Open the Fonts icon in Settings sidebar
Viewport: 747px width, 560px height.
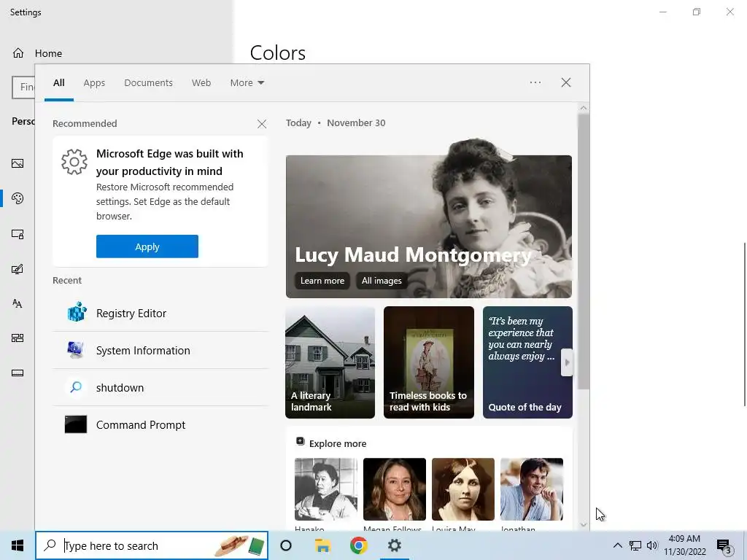tap(18, 303)
